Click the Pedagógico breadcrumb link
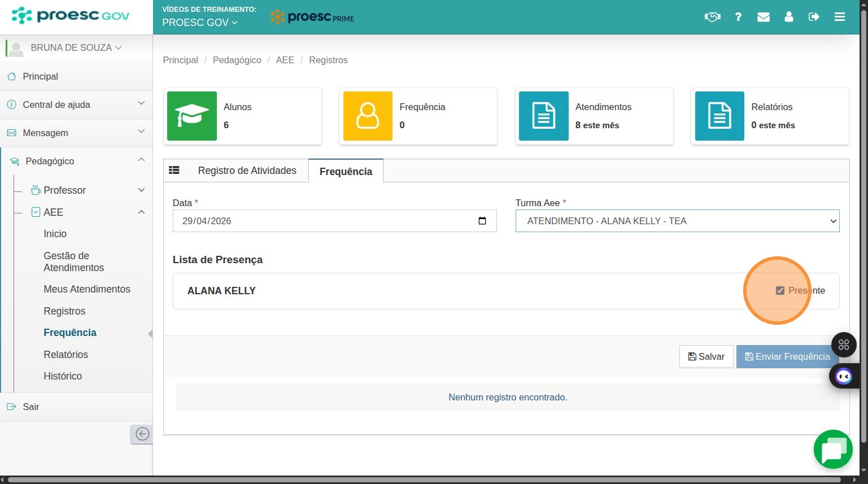 tap(237, 60)
